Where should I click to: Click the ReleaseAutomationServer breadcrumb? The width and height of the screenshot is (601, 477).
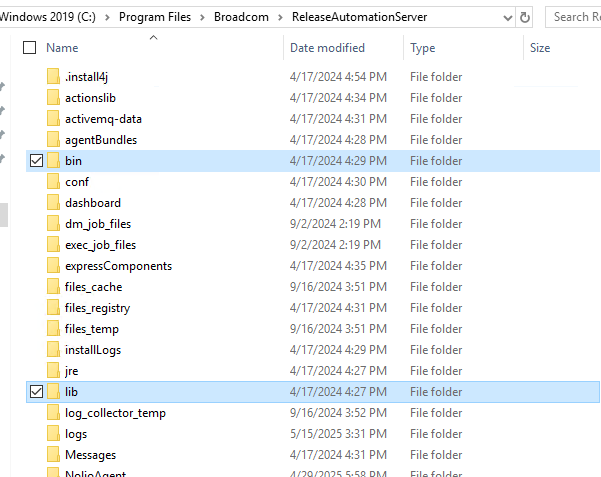tap(360, 17)
